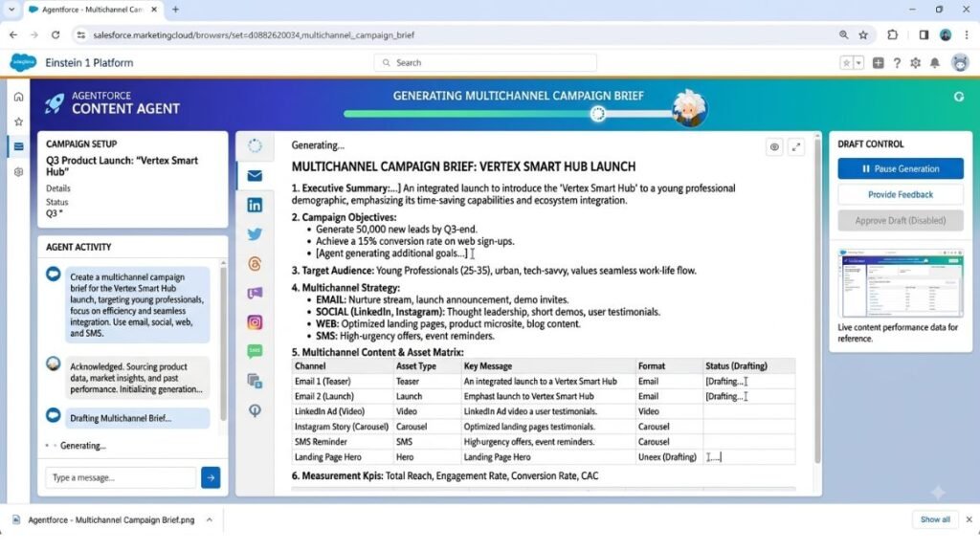
Task: Open the Details link in Campaign Setup
Action: tap(58, 188)
